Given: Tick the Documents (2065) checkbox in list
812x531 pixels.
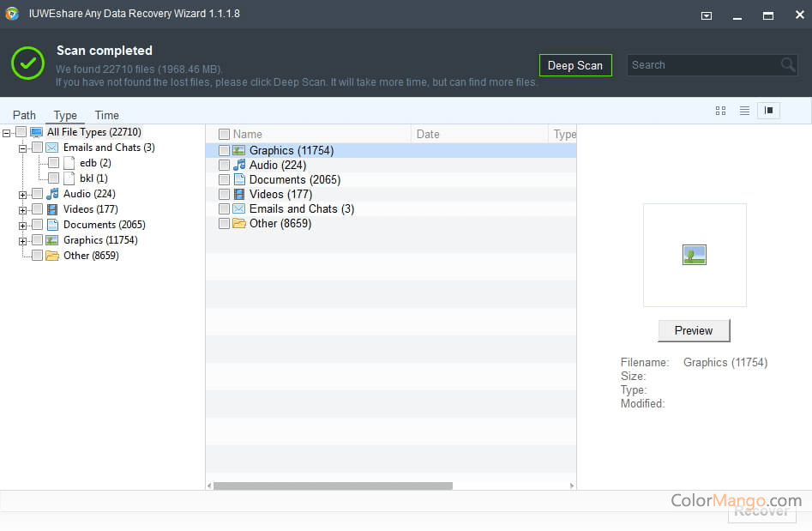Looking at the screenshot, I should click(x=224, y=180).
